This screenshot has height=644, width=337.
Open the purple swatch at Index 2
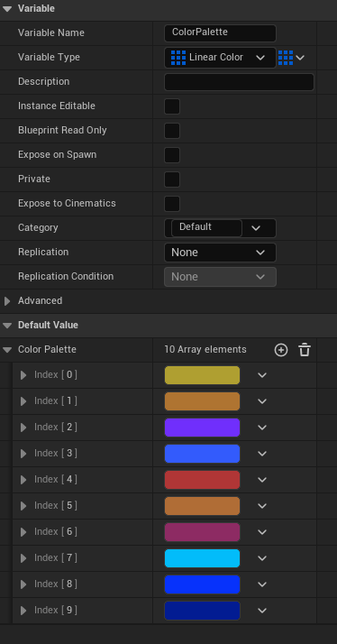coord(202,428)
